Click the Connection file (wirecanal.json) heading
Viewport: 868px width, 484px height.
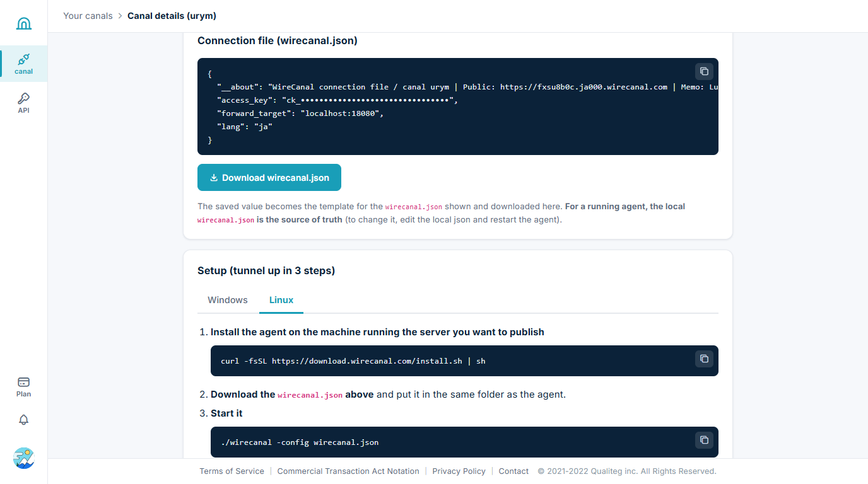[278, 40]
